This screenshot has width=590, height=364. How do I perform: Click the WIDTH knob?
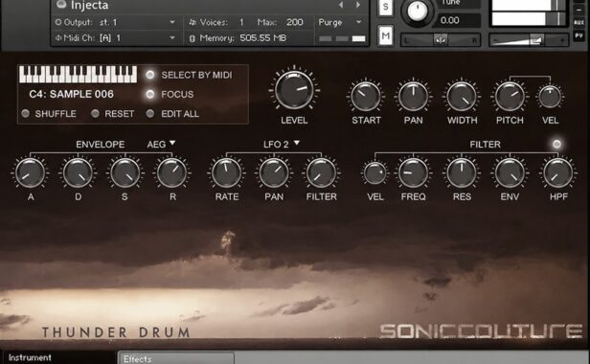click(x=462, y=97)
